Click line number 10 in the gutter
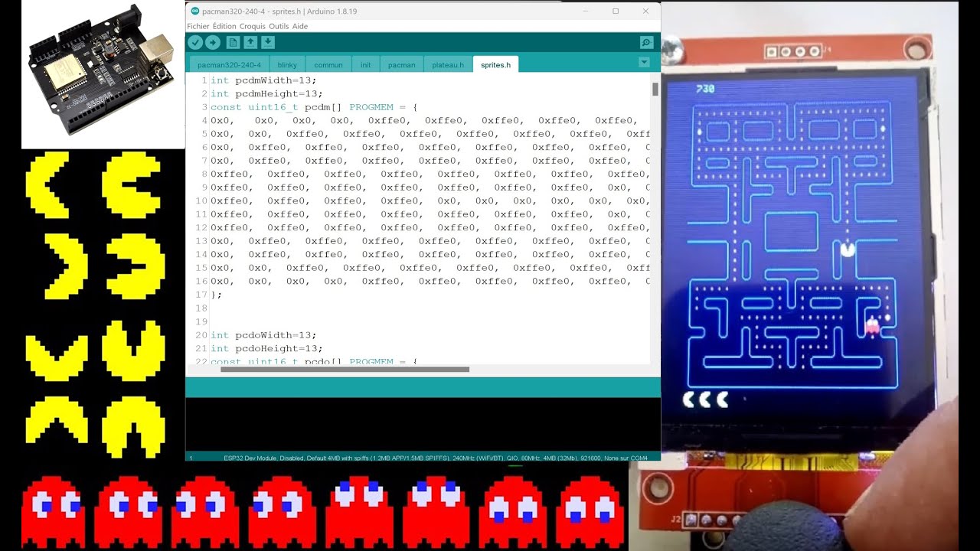Screen dimensions: 980x551 201,201
